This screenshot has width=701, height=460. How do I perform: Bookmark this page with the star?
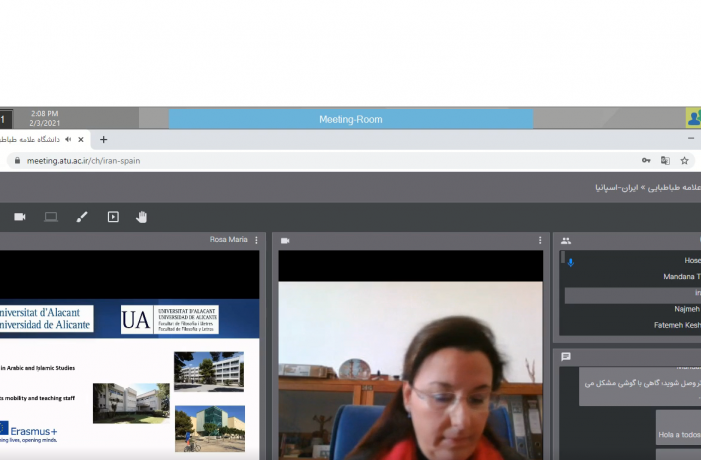pos(684,160)
